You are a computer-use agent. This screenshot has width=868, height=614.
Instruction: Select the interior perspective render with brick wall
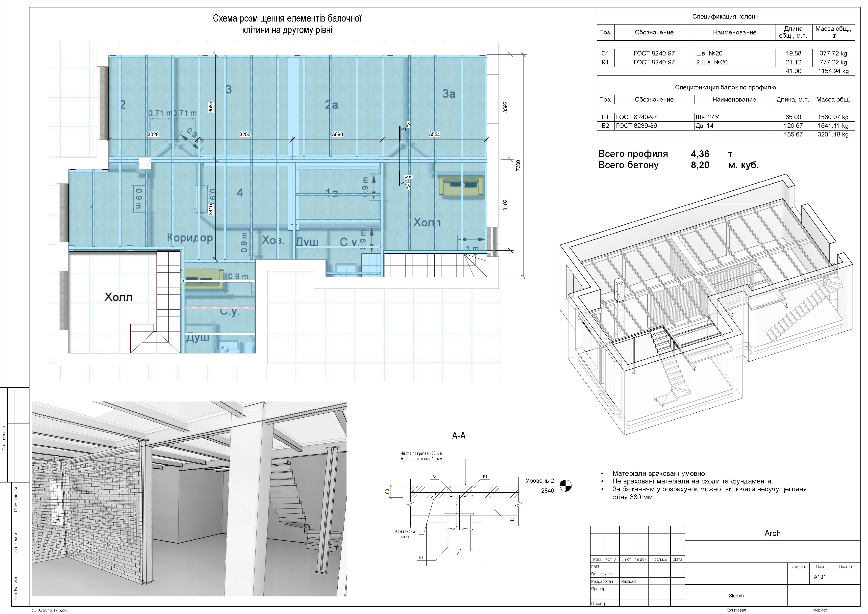pos(189,499)
